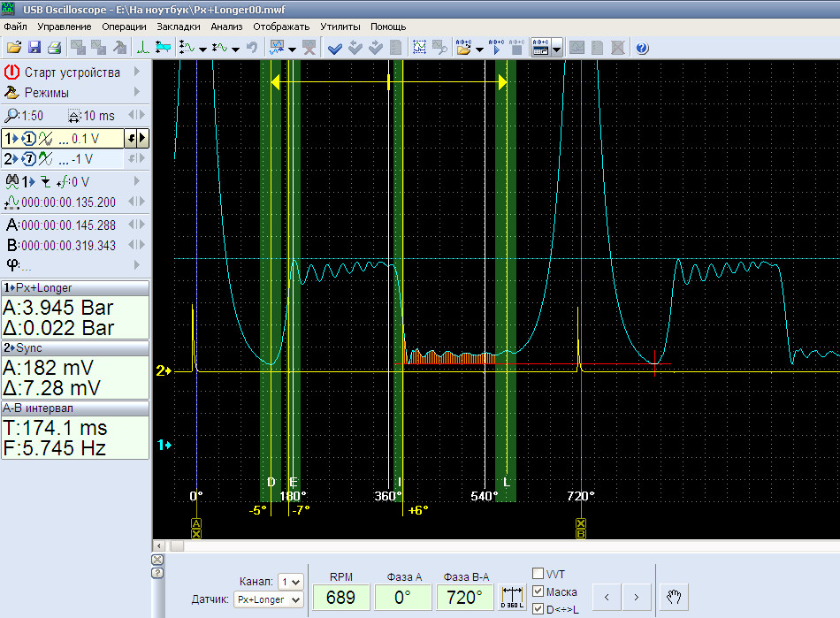Click the blue checkmark toolbar icon
The image size is (840, 618).
[x=334, y=48]
